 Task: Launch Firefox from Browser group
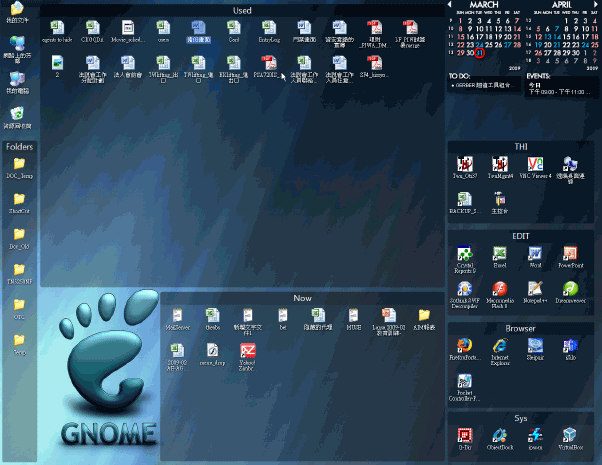pos(465,349)
